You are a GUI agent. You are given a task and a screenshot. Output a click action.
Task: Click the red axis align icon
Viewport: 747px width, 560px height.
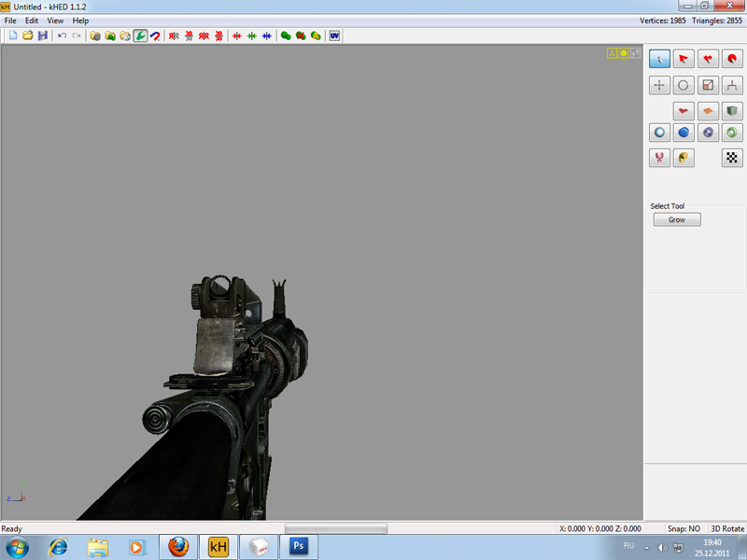[x=237, y=35]
